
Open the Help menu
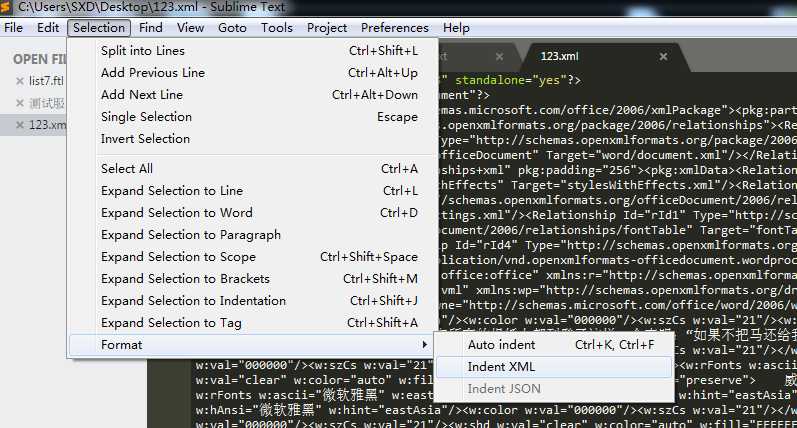tap(456, 27)
